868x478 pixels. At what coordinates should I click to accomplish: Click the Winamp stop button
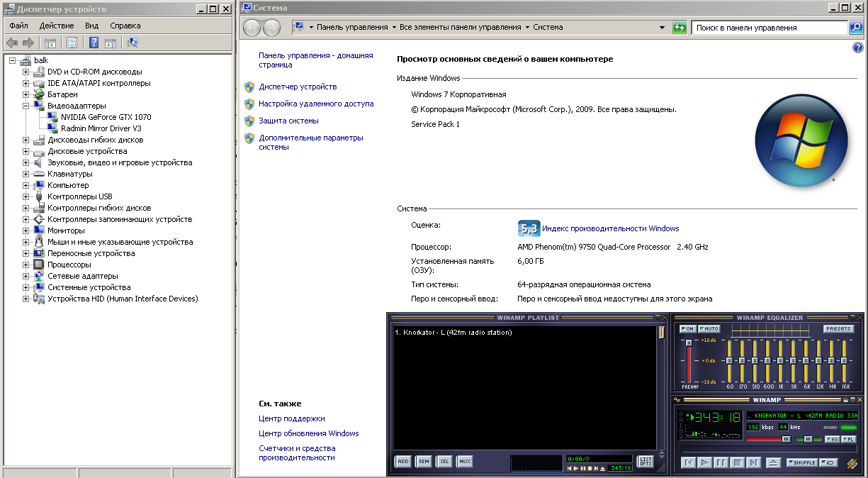(737, 463)
